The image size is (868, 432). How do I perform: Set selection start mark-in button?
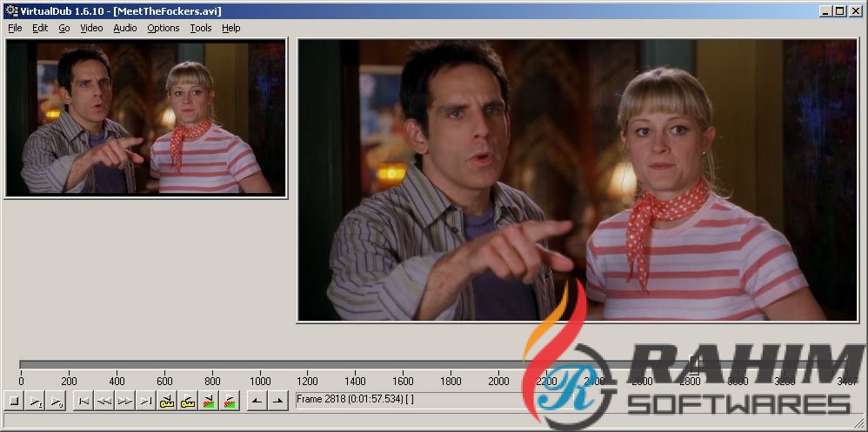(x=257, y=401)
